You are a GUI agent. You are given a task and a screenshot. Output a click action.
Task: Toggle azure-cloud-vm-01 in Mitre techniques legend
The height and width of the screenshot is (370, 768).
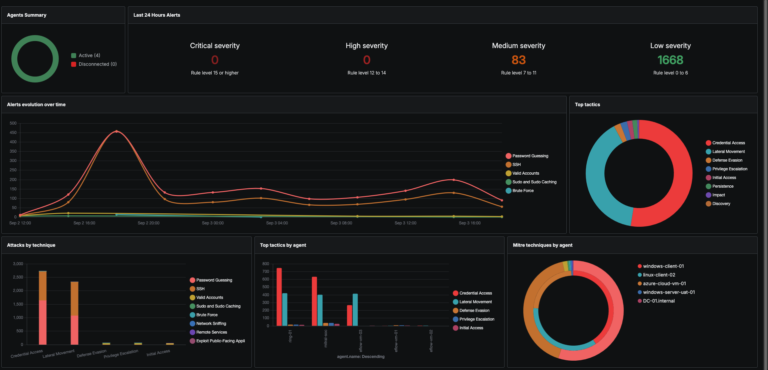[x=661, y=284]
